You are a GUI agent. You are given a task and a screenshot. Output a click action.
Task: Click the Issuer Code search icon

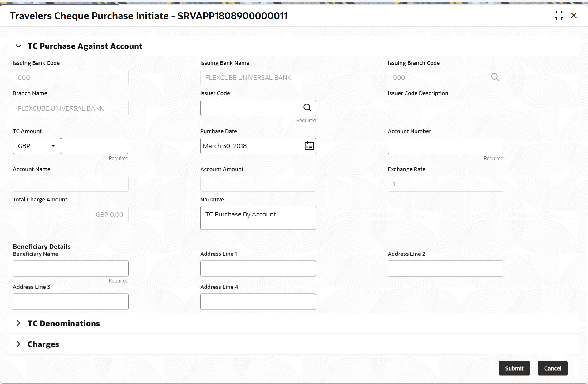[307, 108]
